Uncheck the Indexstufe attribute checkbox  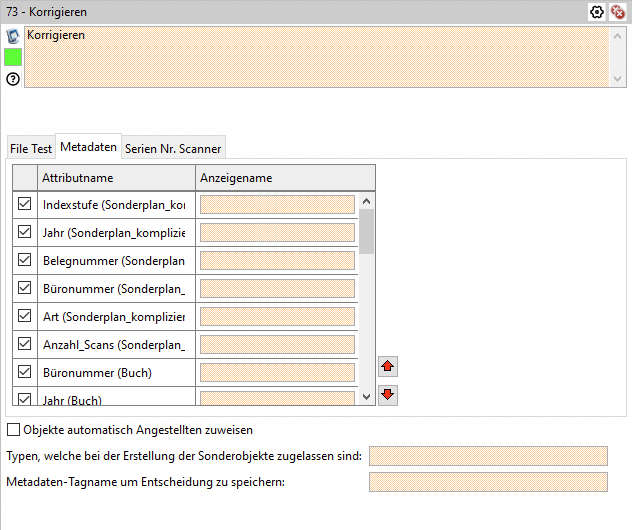click(x=25, y=204)
